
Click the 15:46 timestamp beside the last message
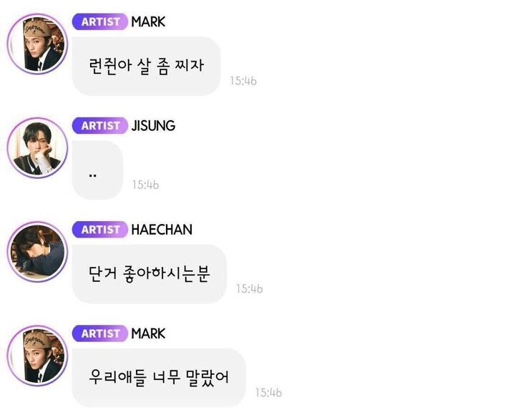click(x=269, y=392)
